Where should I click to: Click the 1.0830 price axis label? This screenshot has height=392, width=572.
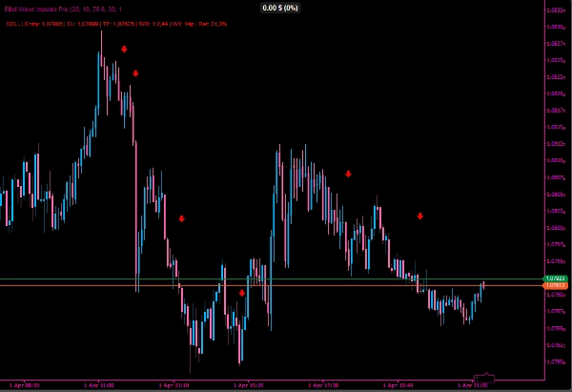pos(556,27)
